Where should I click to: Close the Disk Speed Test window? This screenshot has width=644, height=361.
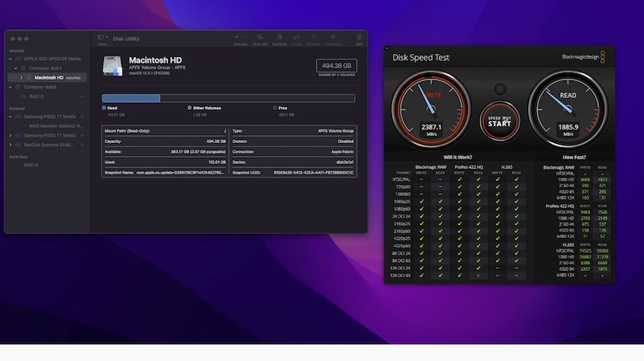pyautogui.click(x=386, y=48)
